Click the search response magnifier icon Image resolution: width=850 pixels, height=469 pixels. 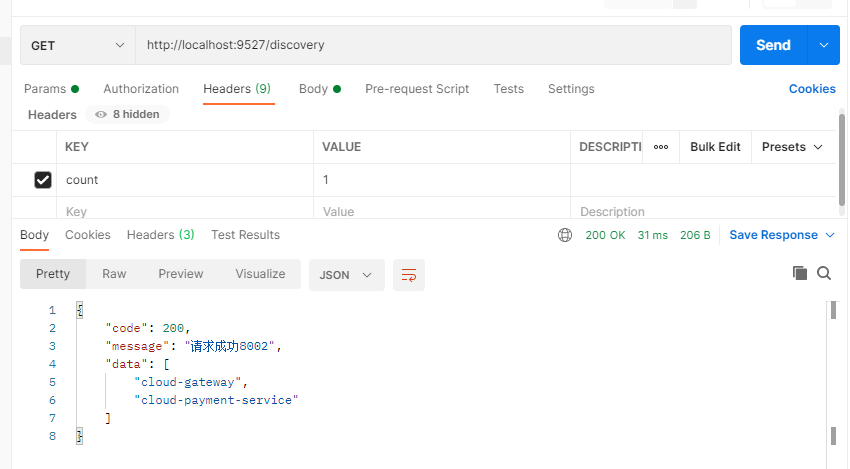(x=824, y=273)
